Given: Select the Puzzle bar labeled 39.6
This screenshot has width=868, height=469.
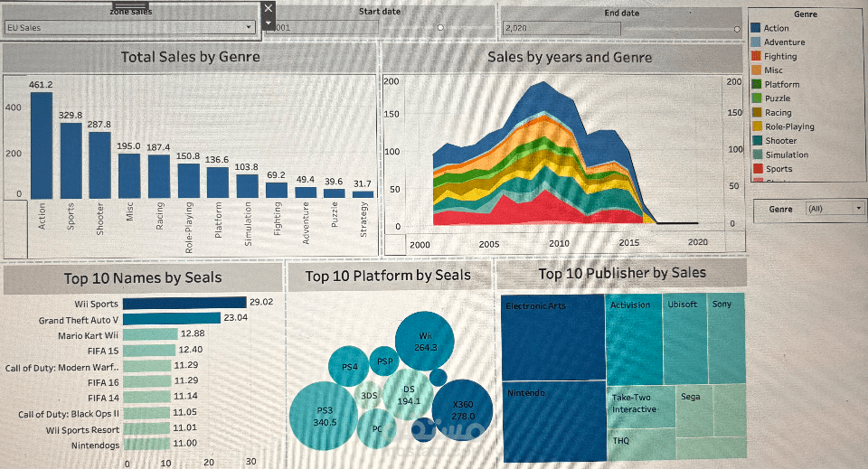Looking at the screenshot, I should click(x=334, y=193).
